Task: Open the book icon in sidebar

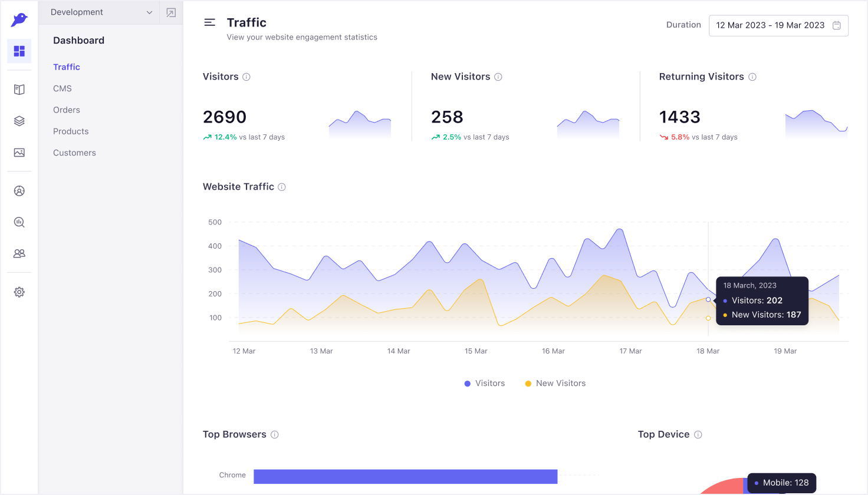Action: pyautogui.click(x=19, y=90)
